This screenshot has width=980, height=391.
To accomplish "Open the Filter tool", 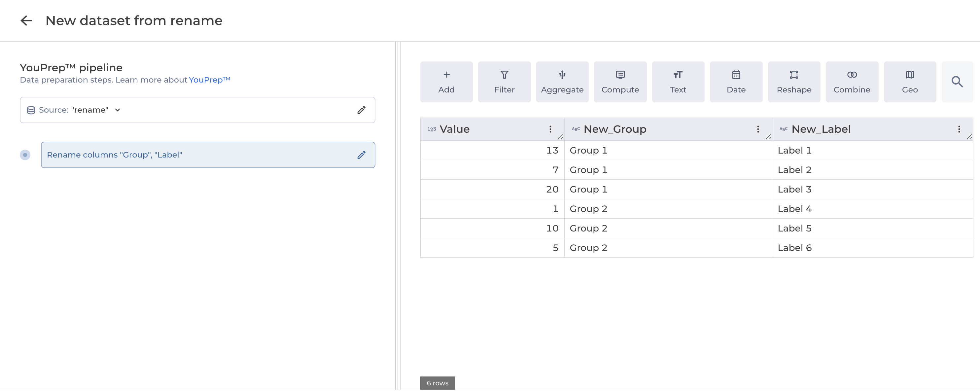I will point(504,82).
